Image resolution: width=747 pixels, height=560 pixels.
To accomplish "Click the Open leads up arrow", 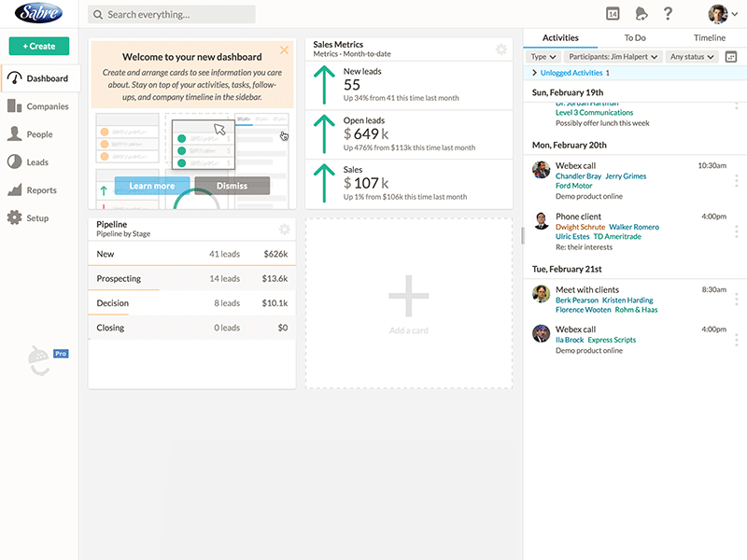I will click(x=324, y=134).
